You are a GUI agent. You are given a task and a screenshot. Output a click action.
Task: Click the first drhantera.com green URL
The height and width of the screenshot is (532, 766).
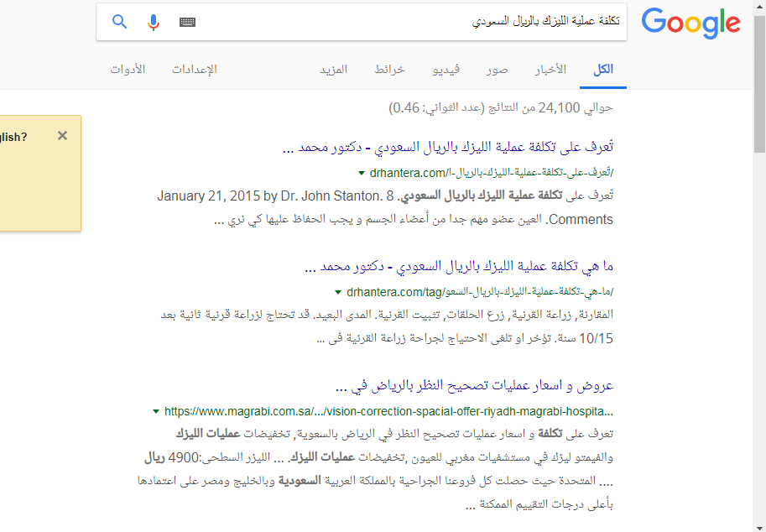click(492, 173)
